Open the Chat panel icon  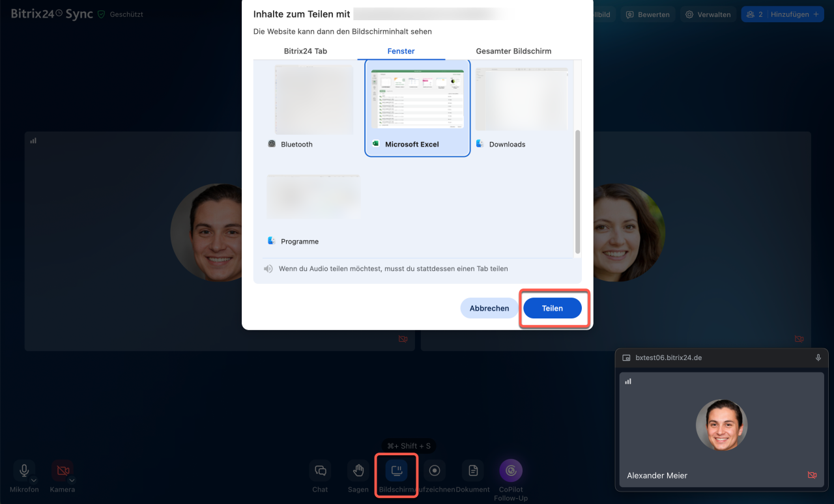tap(320, 470)
